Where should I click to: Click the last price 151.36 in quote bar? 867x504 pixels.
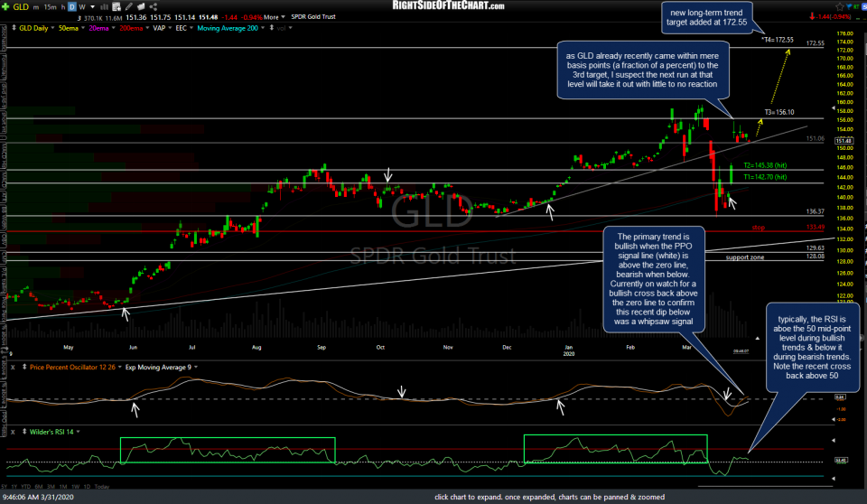[x=136, y=18]
